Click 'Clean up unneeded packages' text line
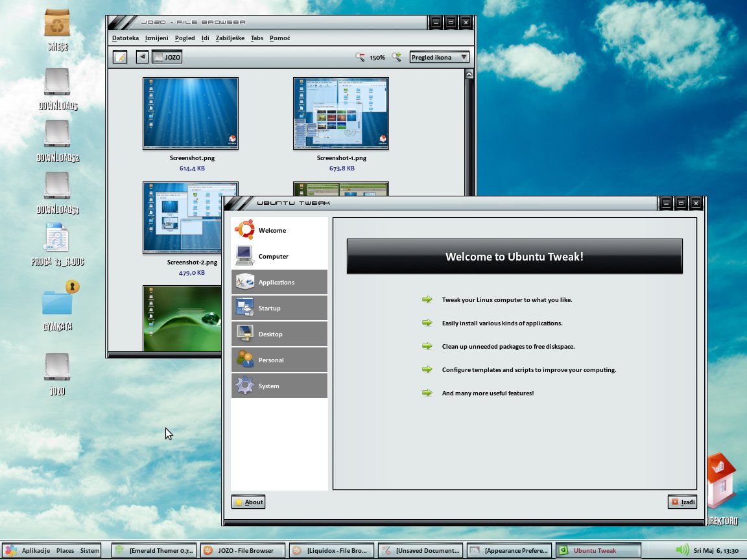 [x=508, y=347]
